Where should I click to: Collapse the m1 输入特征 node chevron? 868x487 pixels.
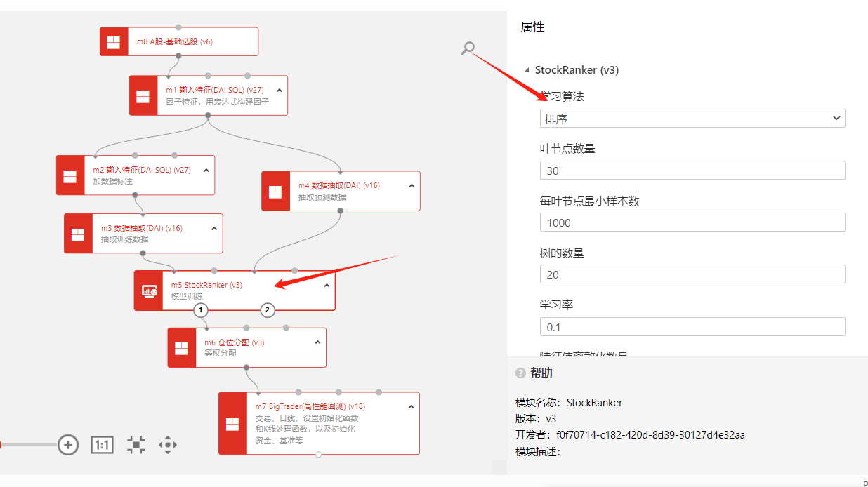point(280,91)
